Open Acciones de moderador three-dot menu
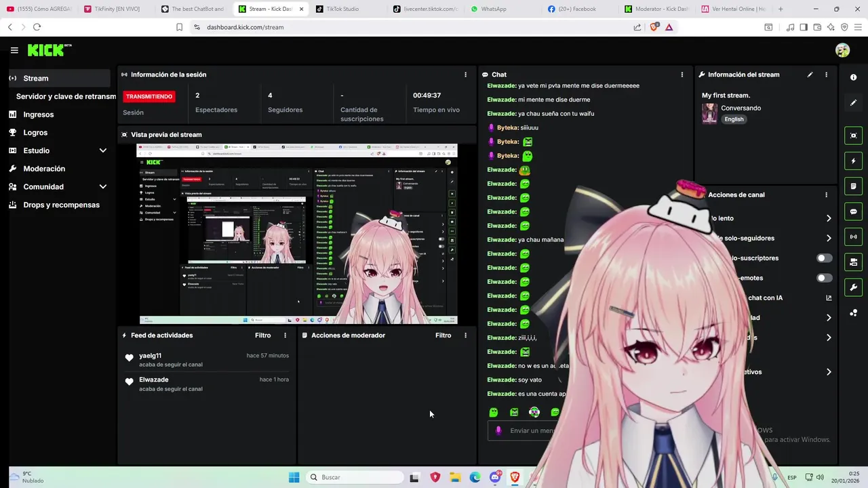Screen dimensions: 868x488 point(465,335)
